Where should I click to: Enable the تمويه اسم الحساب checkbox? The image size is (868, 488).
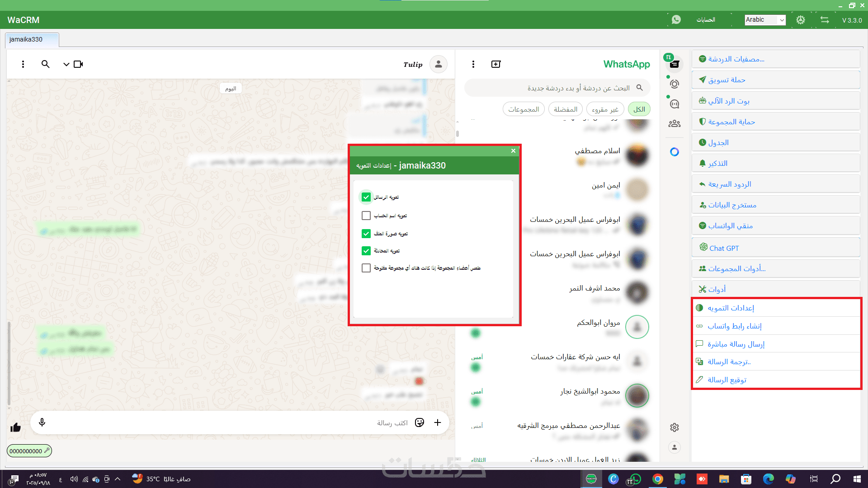(x=366, y=216)
